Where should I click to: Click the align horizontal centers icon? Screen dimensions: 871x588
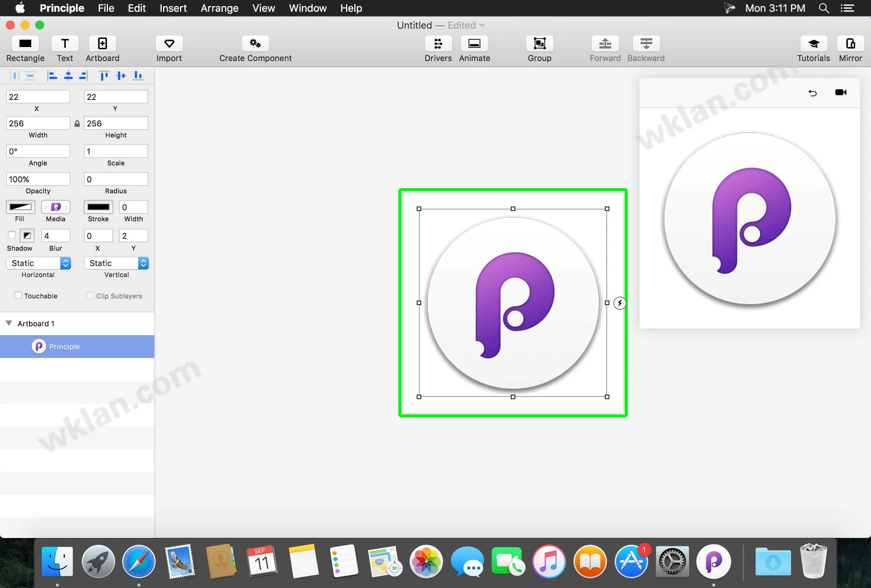(x=68, y=76)
